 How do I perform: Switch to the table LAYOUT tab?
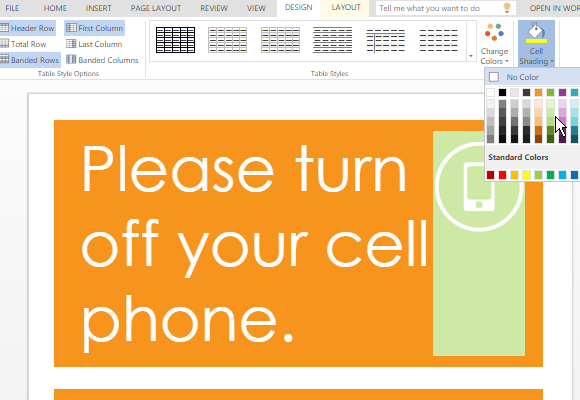click(346, 8)
